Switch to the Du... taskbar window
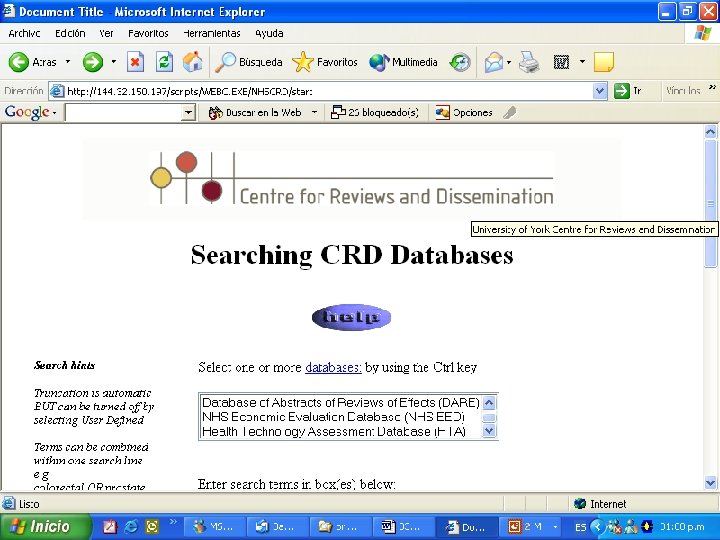The height and width of the screenshot is (540, 720). [466, 527]
